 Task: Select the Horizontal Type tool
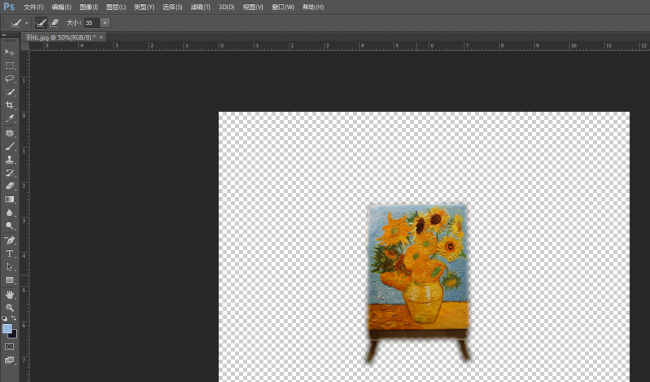[x=10, y=254]
